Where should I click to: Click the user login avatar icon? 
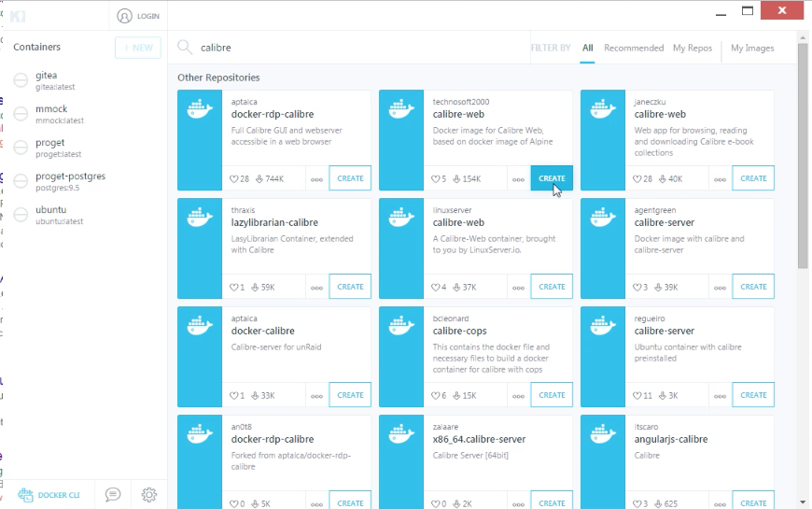(124, 16)
